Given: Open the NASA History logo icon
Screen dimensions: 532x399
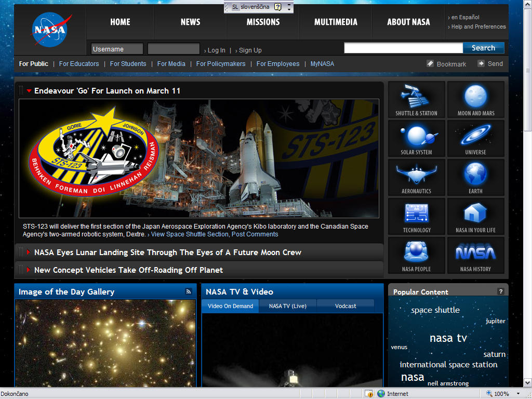Looking at the screenshot, I should click(x=476, y=256).
